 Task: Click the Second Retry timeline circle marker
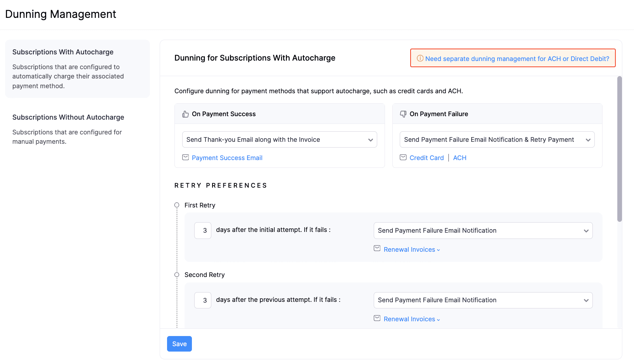coord(177,275)
